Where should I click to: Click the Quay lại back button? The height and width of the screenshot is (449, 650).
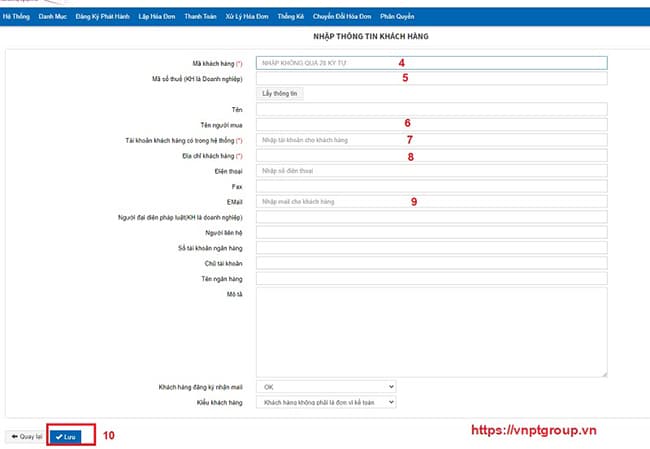[25, 436]
